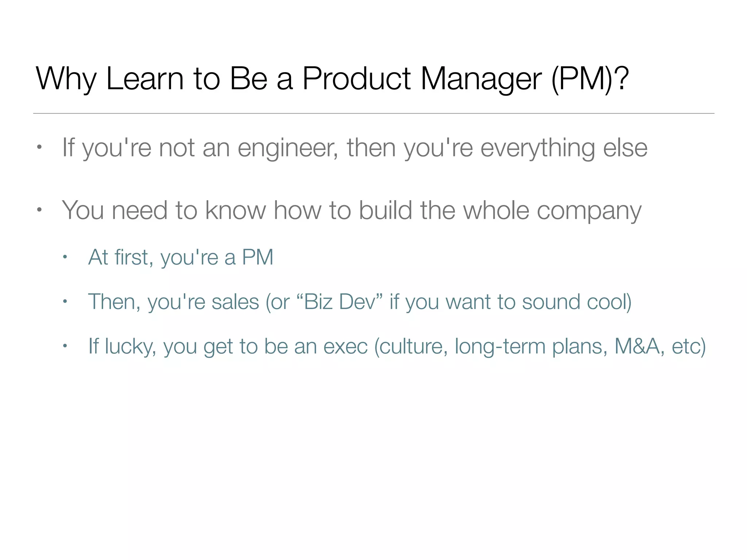Click the horizontal divider line under title
The height and width of the screenshot is (560, 747).
(x=373, y=113)
